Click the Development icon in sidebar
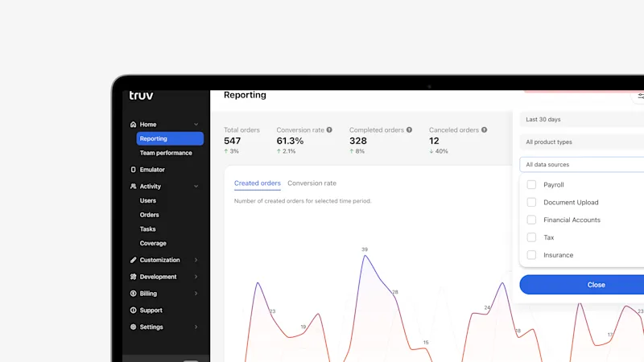 pyautogui.click(x=133, y=277)
